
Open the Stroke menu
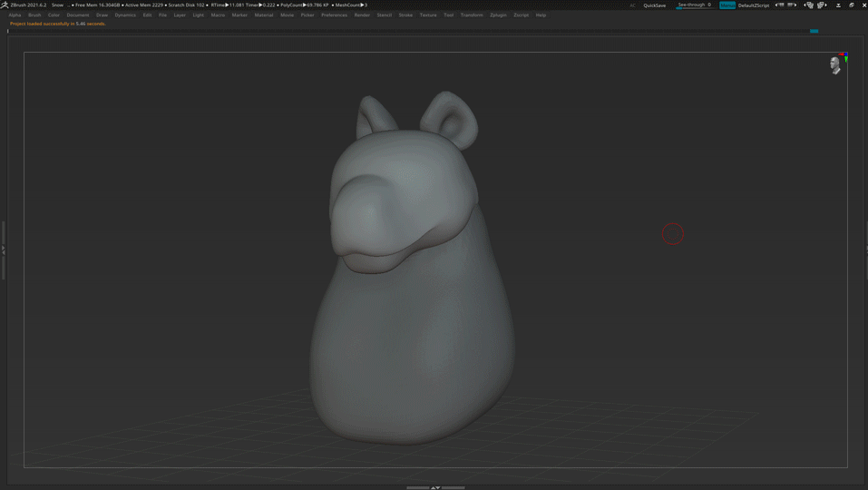[x=405, y=15]
